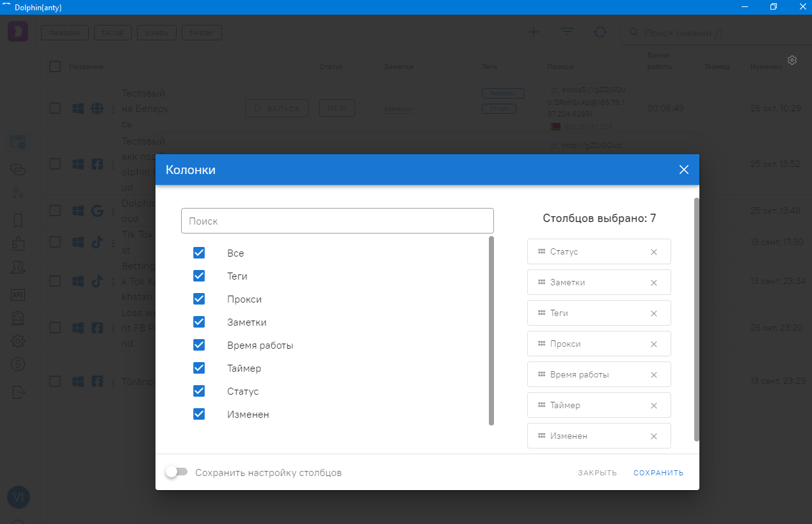Open billing dollar sidebar icon
The width and height of the screenshot is (812, 524).
18,365
